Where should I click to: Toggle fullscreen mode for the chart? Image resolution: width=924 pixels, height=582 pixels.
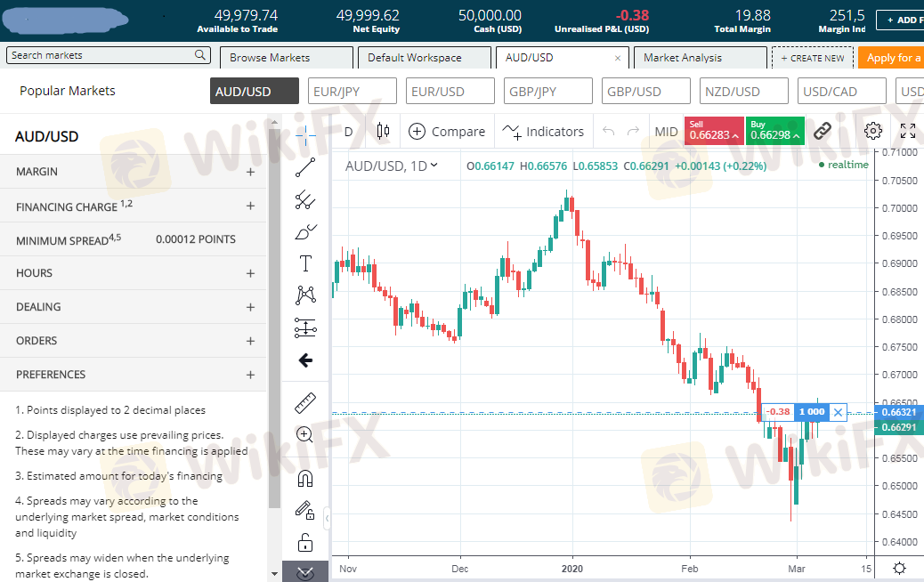click(907, 132)
